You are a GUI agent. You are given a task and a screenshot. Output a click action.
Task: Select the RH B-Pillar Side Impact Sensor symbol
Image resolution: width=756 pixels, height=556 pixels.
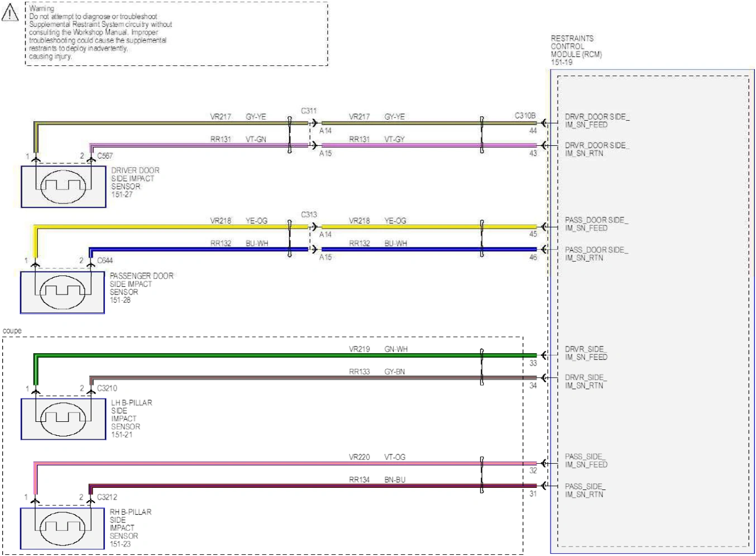coord(63,528)
